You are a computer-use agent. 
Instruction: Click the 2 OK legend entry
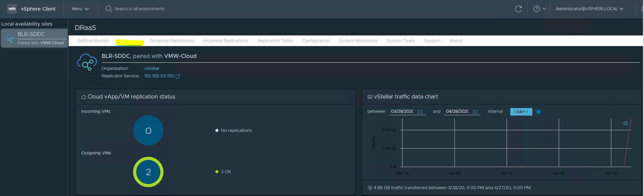[223, 172]
